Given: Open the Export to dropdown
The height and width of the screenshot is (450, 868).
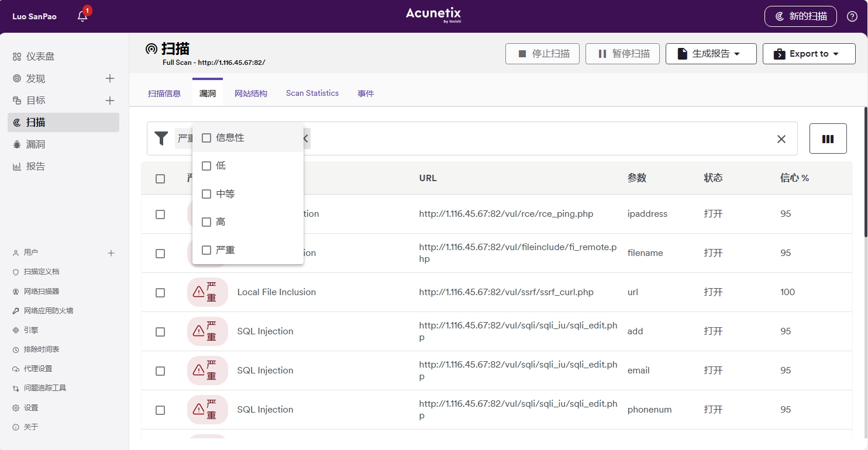Looking at the screenshot, I should pos(809,54).
